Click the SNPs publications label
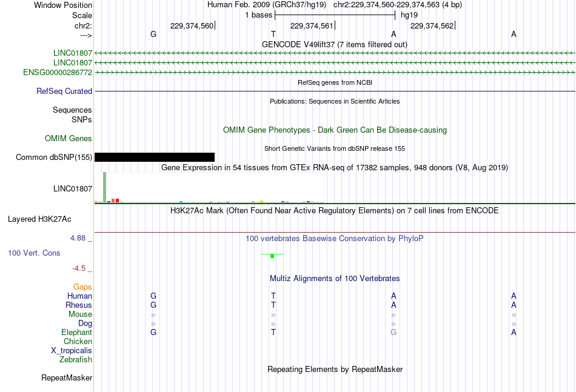Screen dimensions: 576x392 [82, 119]
